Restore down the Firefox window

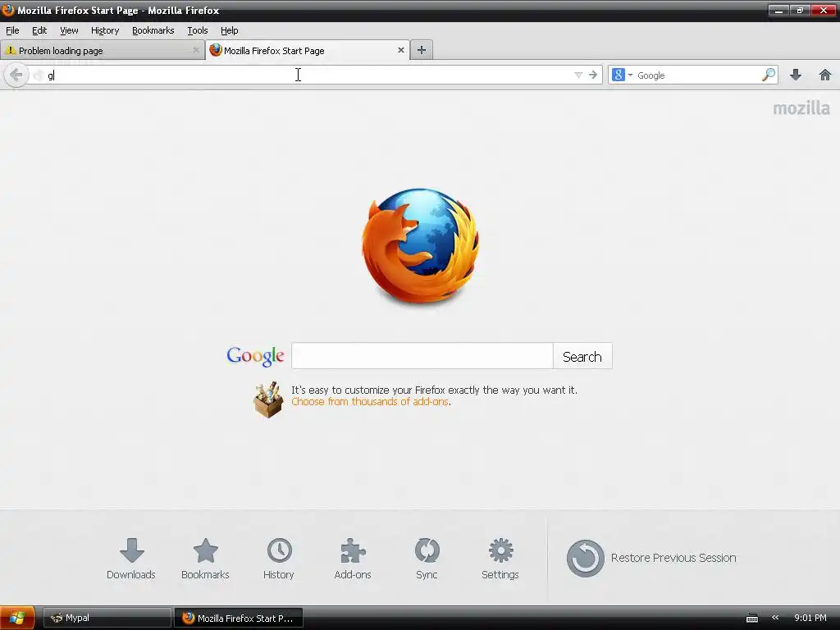tap(800, 10)
